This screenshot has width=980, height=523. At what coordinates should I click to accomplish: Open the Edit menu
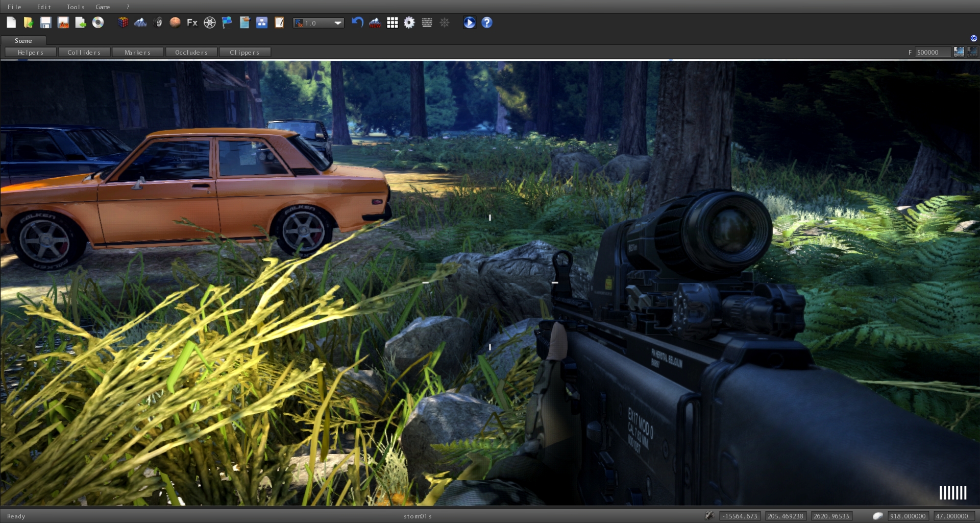coord(44,7)
